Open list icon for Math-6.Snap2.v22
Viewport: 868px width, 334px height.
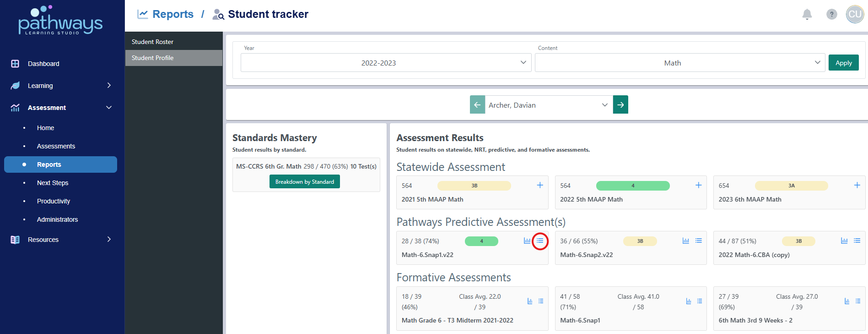click(699, 241)
